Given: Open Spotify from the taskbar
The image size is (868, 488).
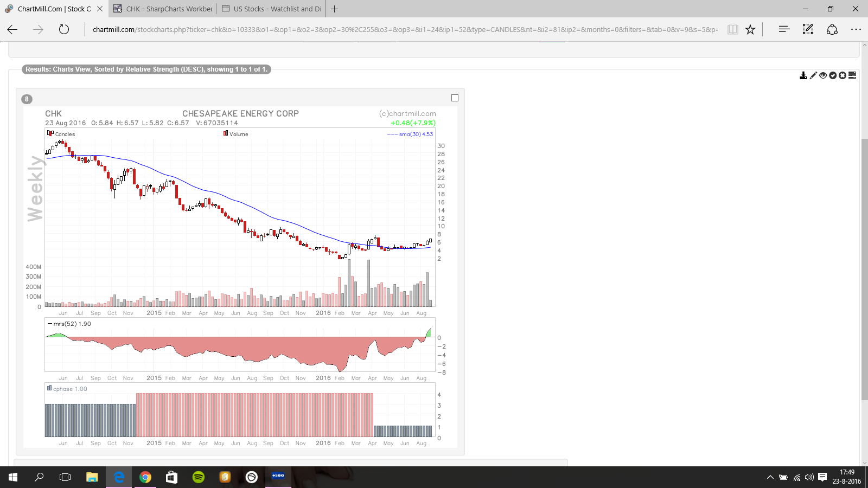Looking at the screenshot, I should pyautogui.click(x=199, y=477).
